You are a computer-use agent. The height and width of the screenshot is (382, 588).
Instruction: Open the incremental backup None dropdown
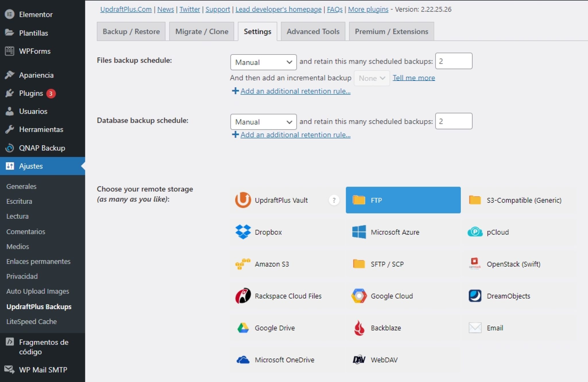pos(372,78)
